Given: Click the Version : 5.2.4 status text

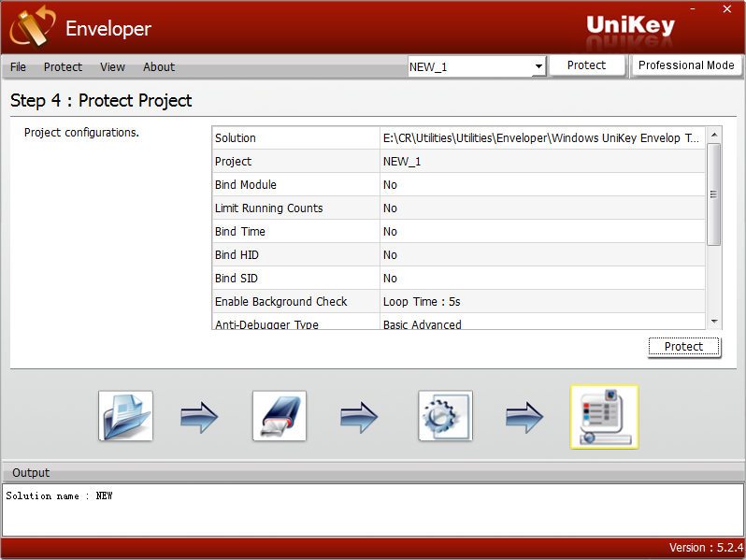Looking at the screenshot, I should click(x=706, y=548).
